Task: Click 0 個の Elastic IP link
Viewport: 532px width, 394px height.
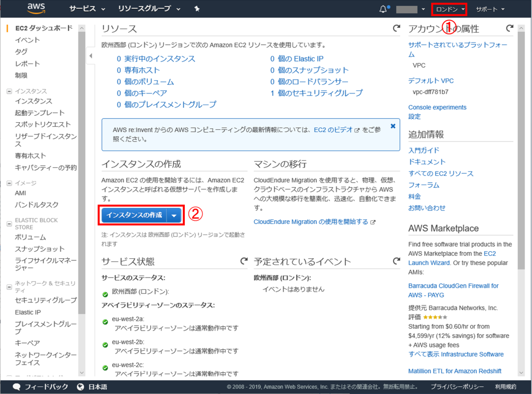Action: pos(297,59)
